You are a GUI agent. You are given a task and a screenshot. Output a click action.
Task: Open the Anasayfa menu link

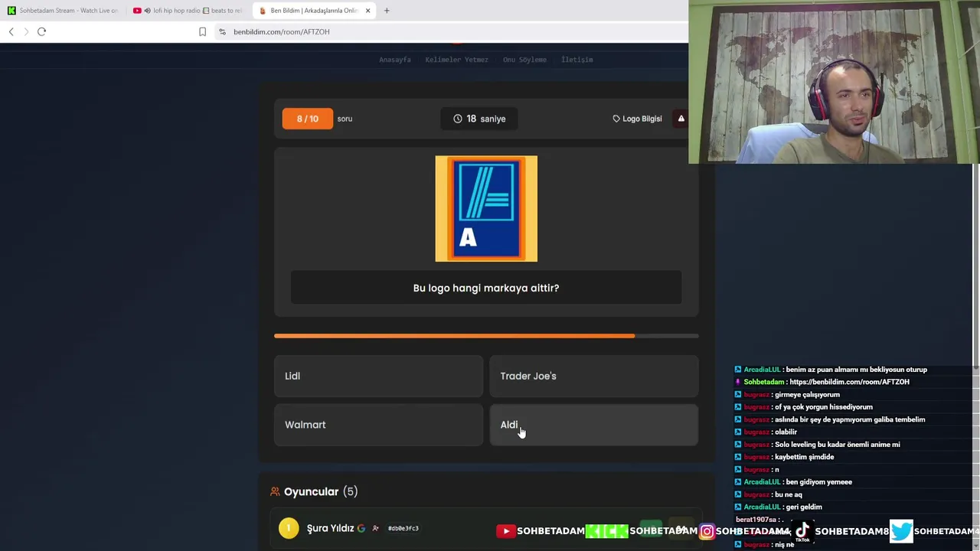(x=395, y=60)
